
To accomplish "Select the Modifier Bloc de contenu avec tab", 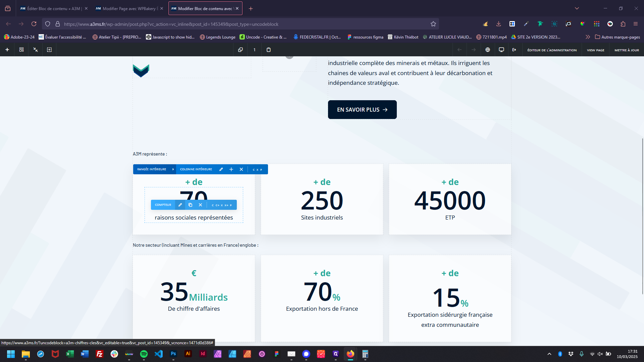I will click(205, 8).
